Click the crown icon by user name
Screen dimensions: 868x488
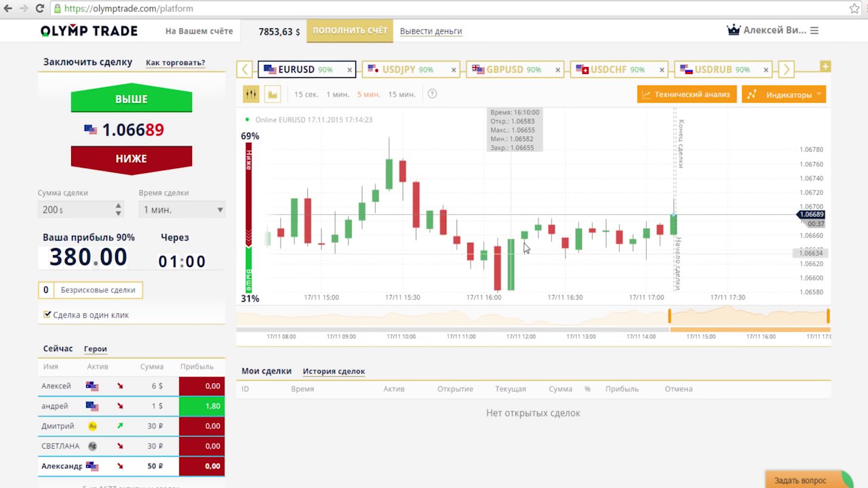tap(733, 30)
